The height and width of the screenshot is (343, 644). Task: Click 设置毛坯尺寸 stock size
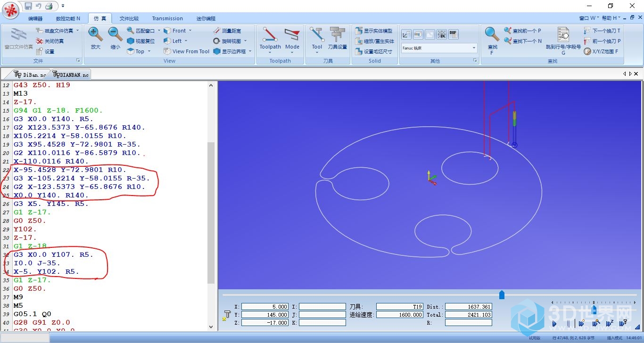(x=374, y=51)
